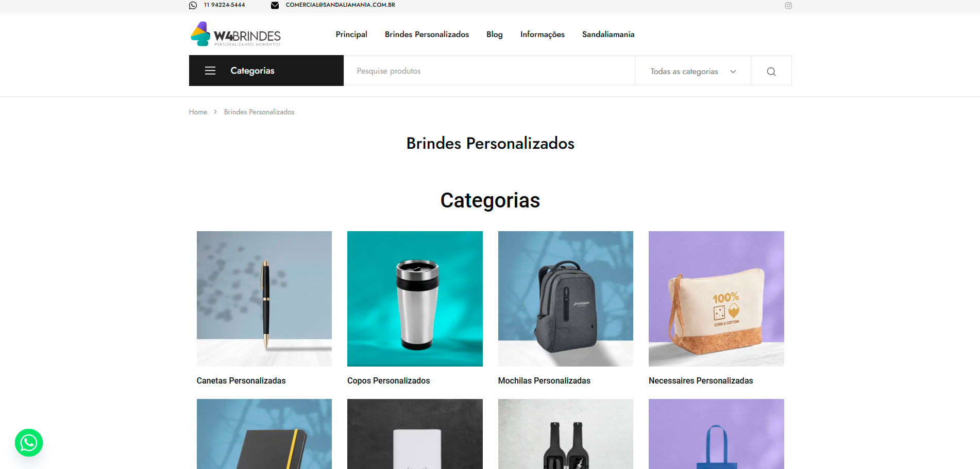The image size is (980, 469).
Task: Click the Home breadcrumb link
Action: tap(198, 112)
